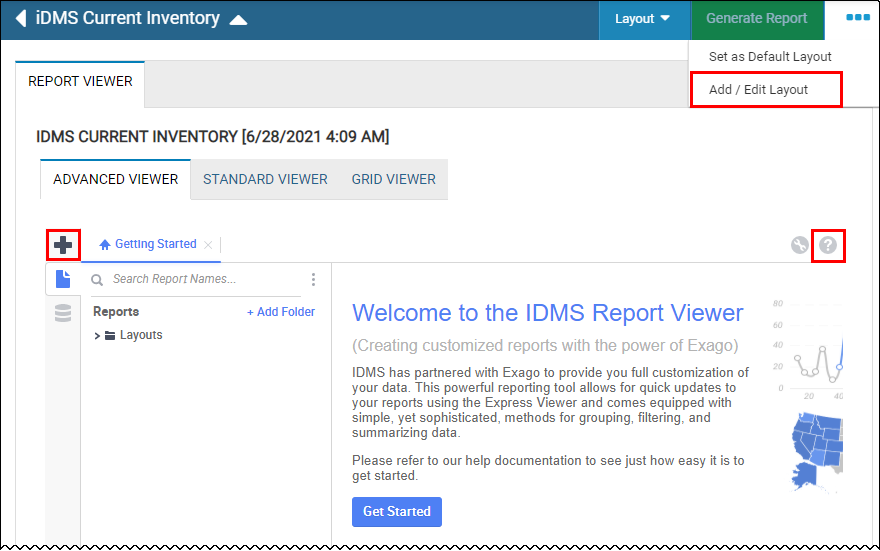Open help via the question mark icon
This screenshot has width=880, height=551.
pos(828,245)
